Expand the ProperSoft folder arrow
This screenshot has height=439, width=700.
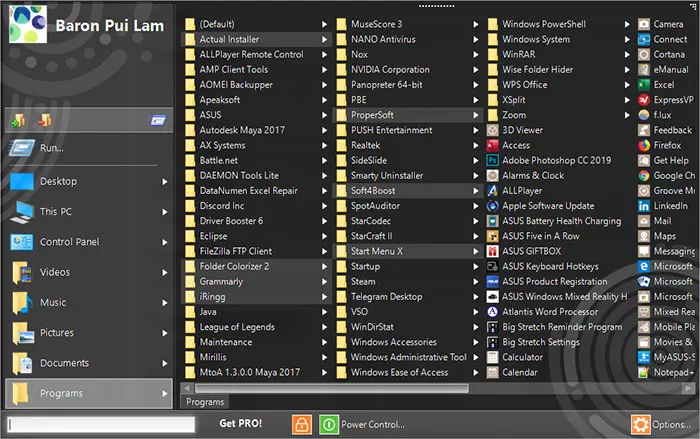point(476,115)
